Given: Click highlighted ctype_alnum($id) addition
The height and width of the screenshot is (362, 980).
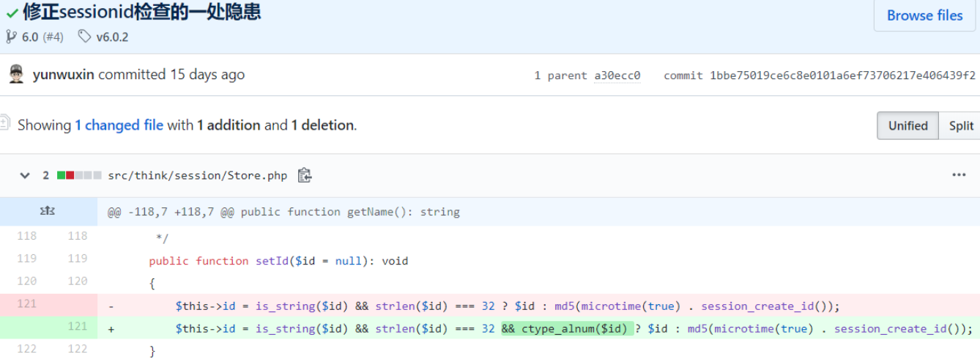Looking at the screenshot, I should pos(568,328).
